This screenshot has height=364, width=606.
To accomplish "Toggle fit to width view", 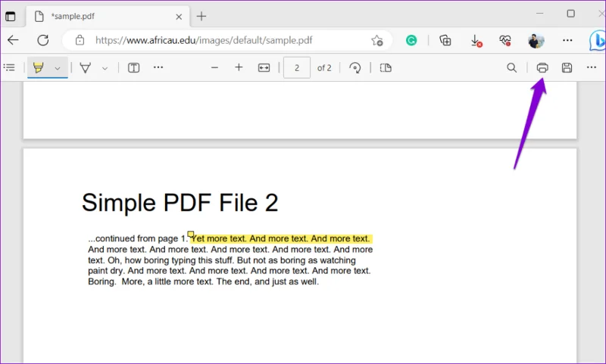I will pos(264,68).
